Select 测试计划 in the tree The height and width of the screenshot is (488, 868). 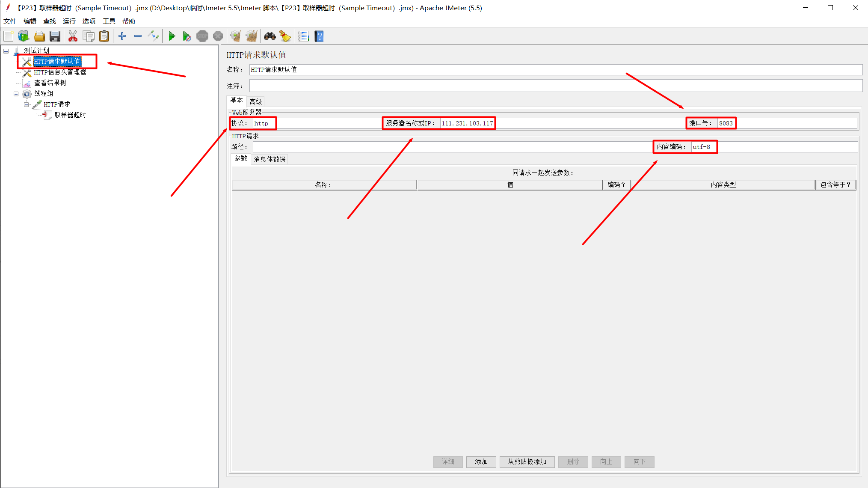coord(36,51)
